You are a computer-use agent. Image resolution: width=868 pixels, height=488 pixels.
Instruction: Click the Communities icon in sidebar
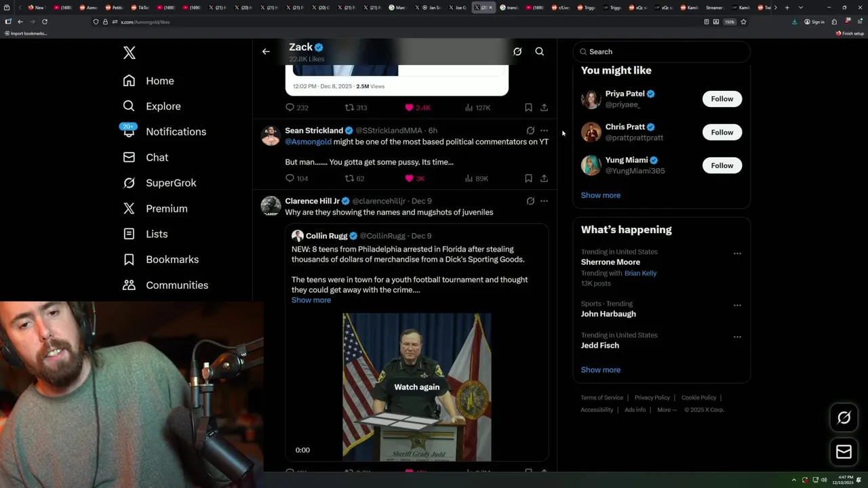[129, 285]
